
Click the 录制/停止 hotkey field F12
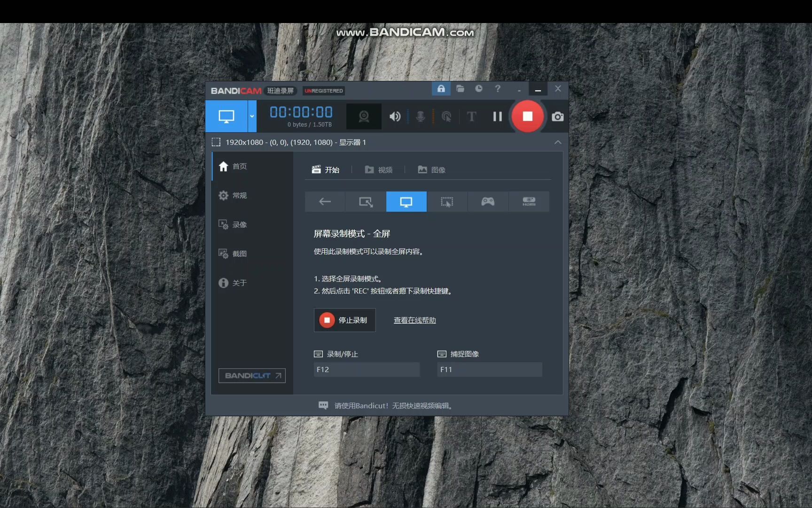pyautogui.click(x=367, y=369)
